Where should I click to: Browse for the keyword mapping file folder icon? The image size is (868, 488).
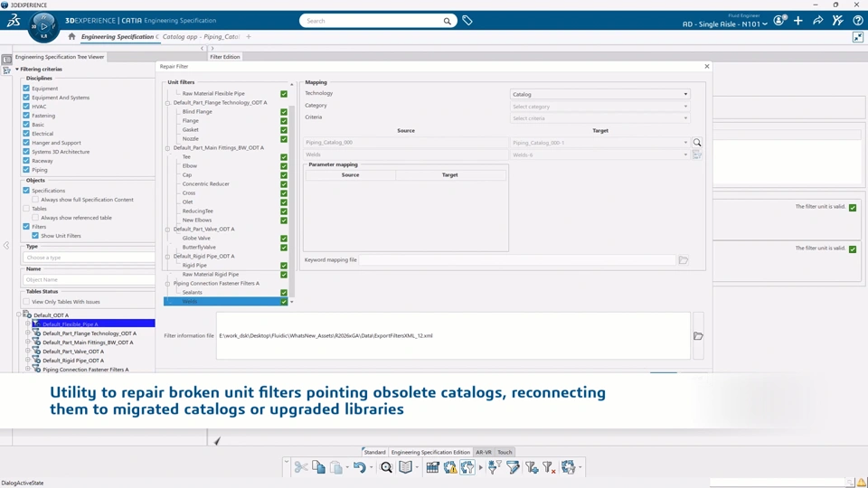click(x=684, y=260)
